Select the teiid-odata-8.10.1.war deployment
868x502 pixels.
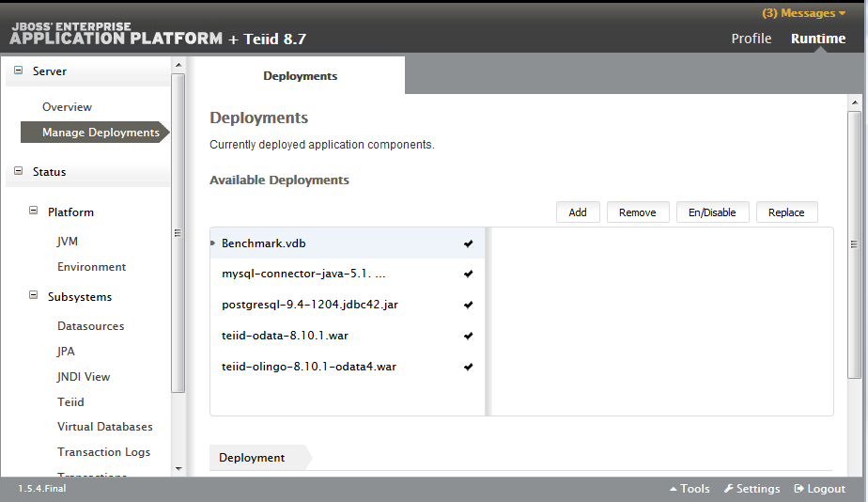pos(348,336)
